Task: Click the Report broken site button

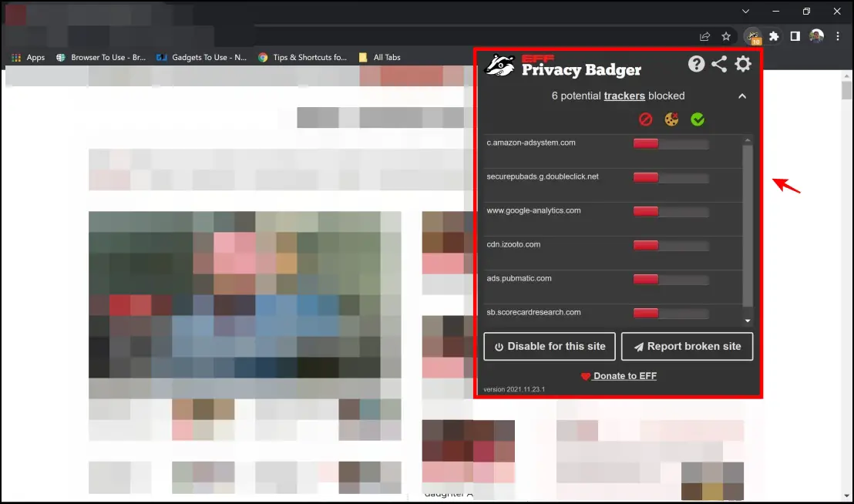Action: (688, 346)
